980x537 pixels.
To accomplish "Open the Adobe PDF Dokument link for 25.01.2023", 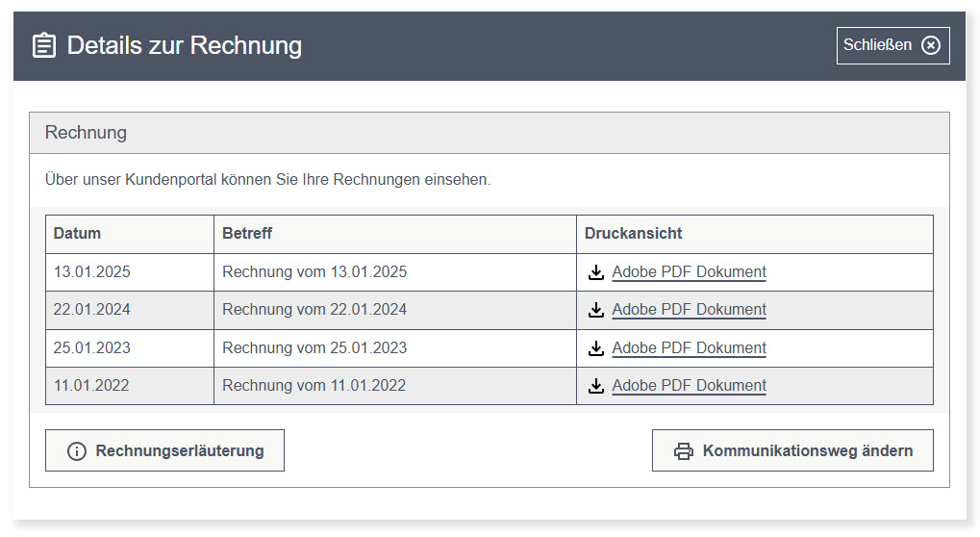I will point(689,348).
